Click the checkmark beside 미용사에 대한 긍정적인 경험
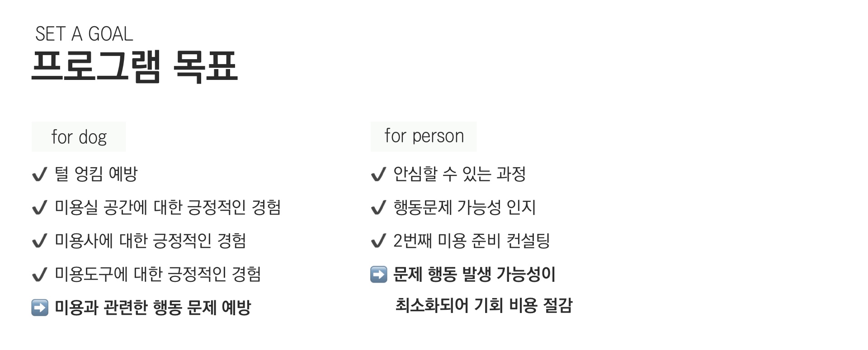The width and height of the screenshot is (868, 350). pyautogui.click(x=40, y=241)
